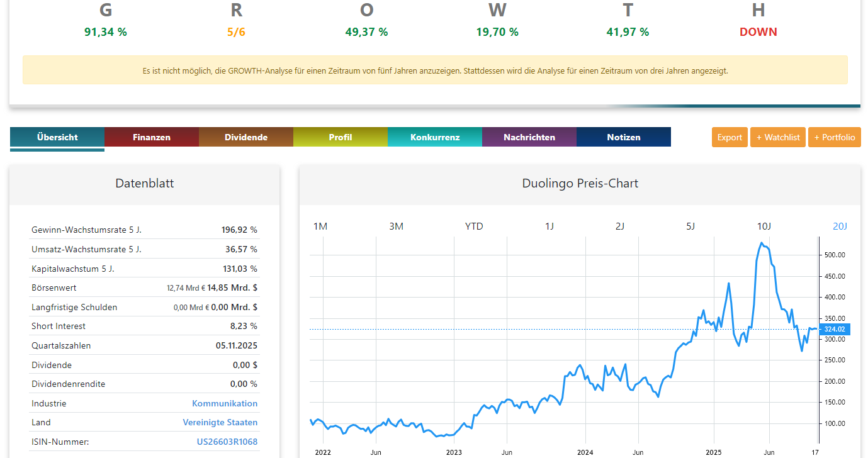Select the YTD chart range
The height and width of the screenshot is (458, 868).
point(474,226)
